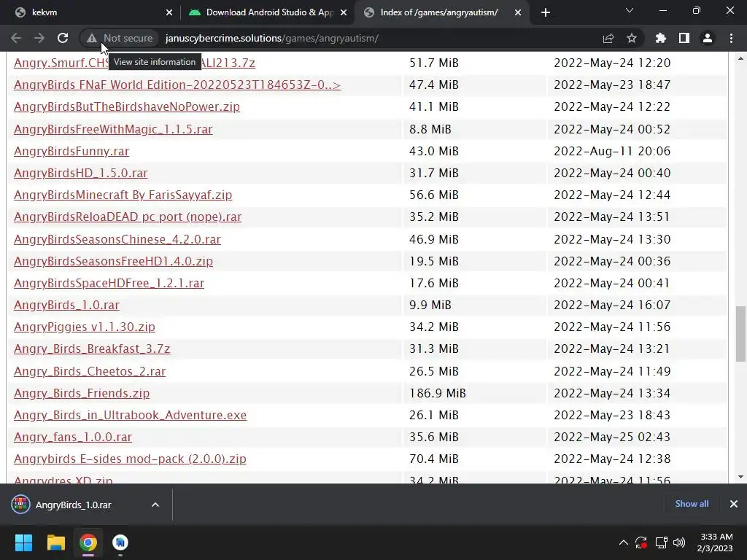This screenshot has height=560, width=747.
Task: Download AngryBirdsReloaDEAD pc port rar
Action: pos(128,217)
